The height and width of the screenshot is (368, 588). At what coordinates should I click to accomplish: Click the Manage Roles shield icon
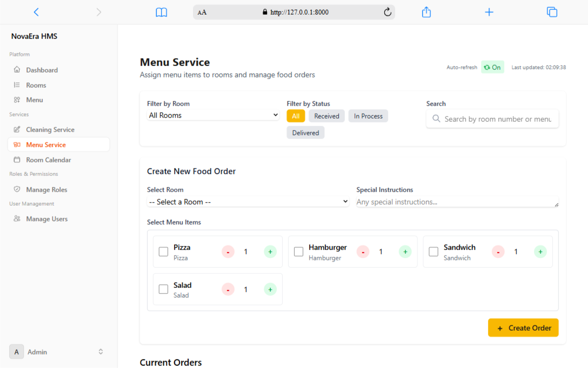point(17,189)
